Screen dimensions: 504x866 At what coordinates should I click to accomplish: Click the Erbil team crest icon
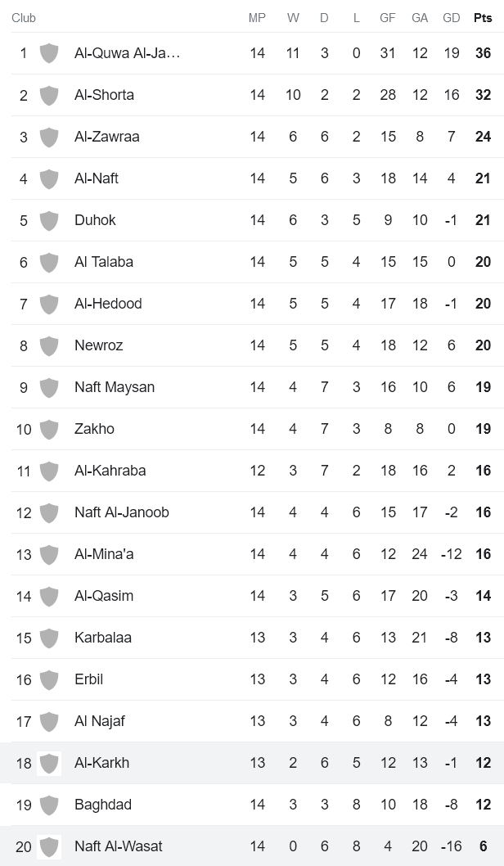(x=49, y=679)
